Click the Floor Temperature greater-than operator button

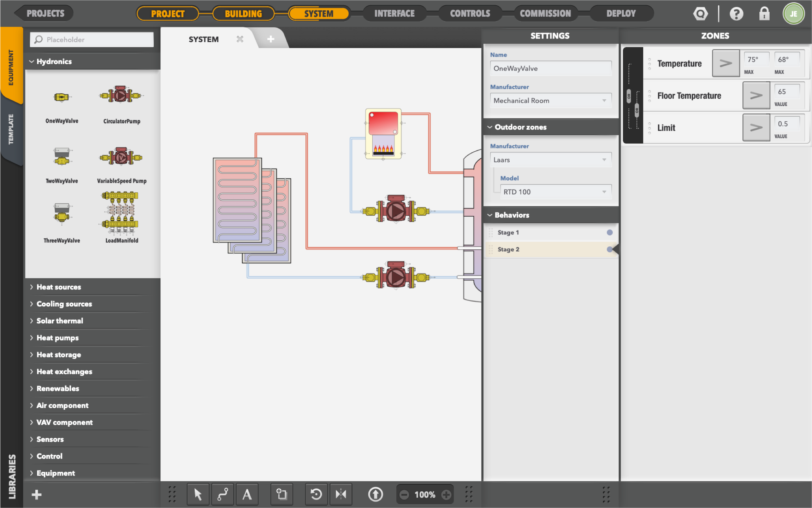coord(756,95)
